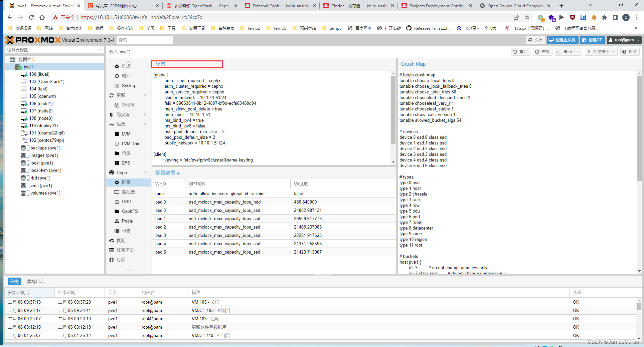Open the Syslog list icon
Viewport: 644px width, 347px height.
117,86
